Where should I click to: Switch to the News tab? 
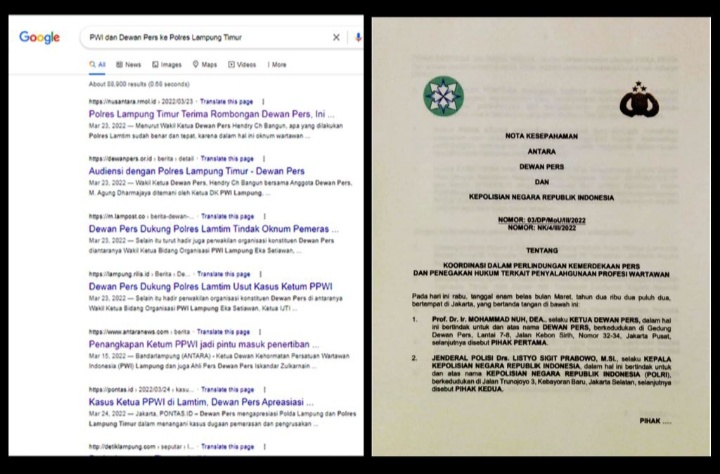129,65
